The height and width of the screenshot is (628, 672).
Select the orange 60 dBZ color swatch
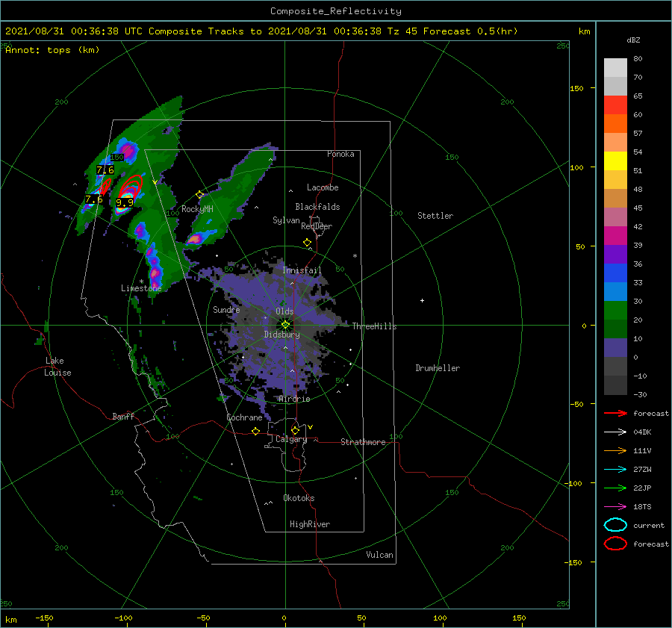click(615, 123)
